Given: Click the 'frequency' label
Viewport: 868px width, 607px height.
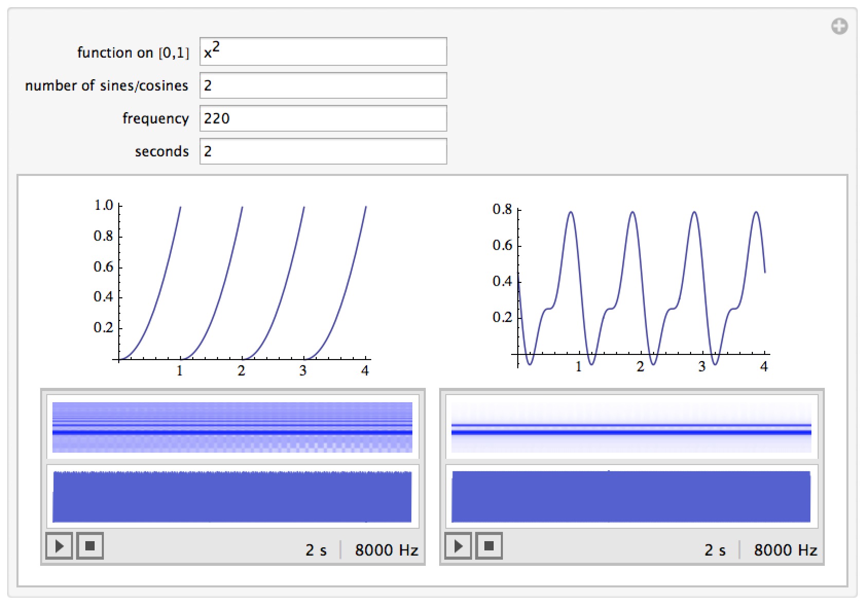Looking at the screenshot, I should click(x=155, y=119).
